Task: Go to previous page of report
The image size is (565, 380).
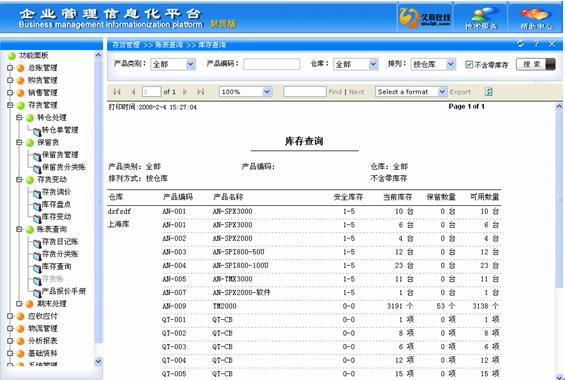Action: coord(133,92)
